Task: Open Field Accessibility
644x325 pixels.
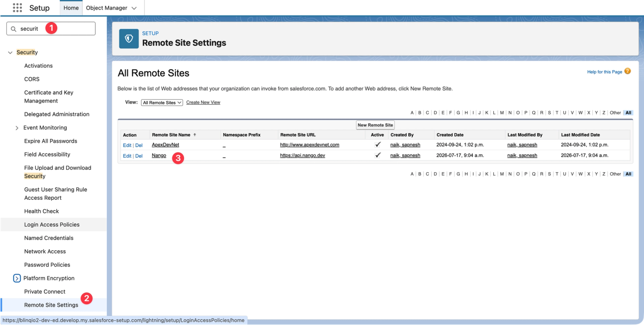Action: 47,154
